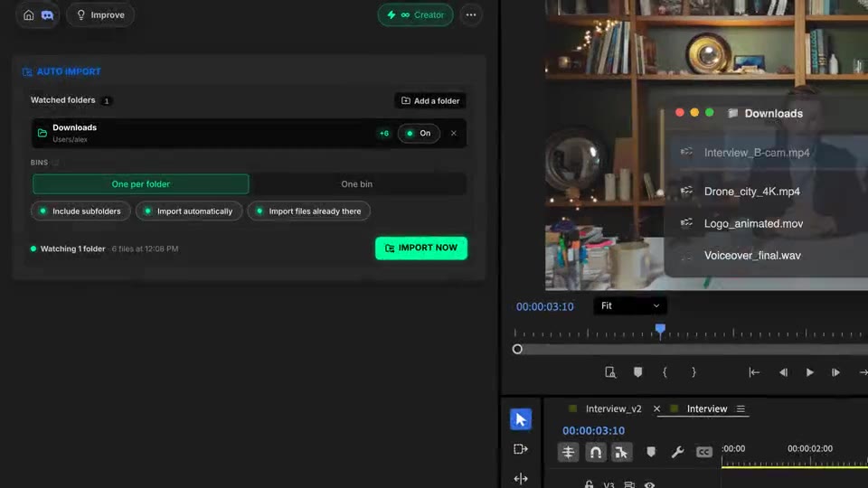Open the Interview timeline panel menu

point(741,408)
